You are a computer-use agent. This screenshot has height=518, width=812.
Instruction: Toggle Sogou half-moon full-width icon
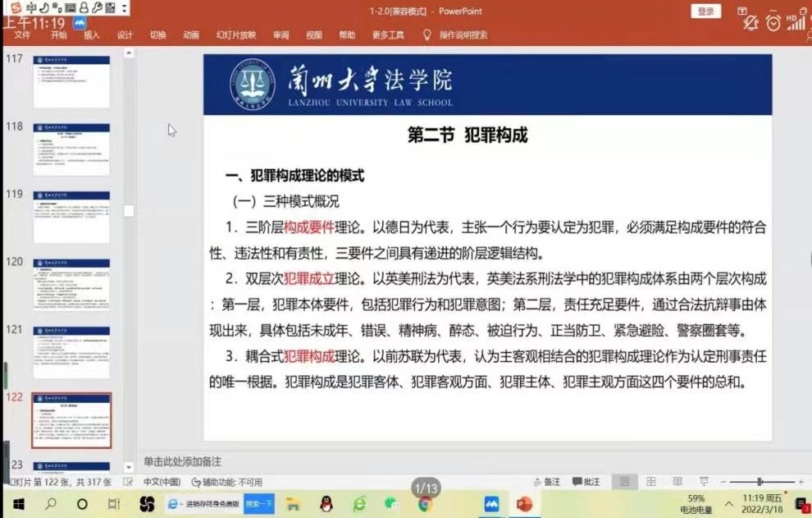click(44, 7)
